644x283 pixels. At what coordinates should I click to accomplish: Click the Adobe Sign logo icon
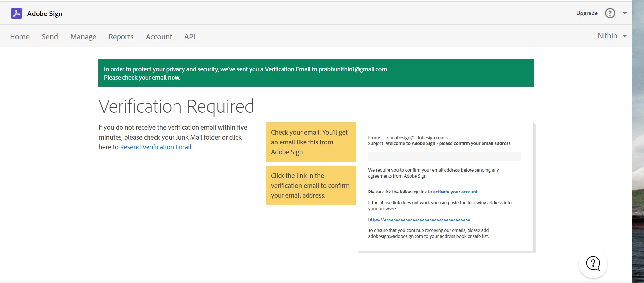click(x=16, y=13)
